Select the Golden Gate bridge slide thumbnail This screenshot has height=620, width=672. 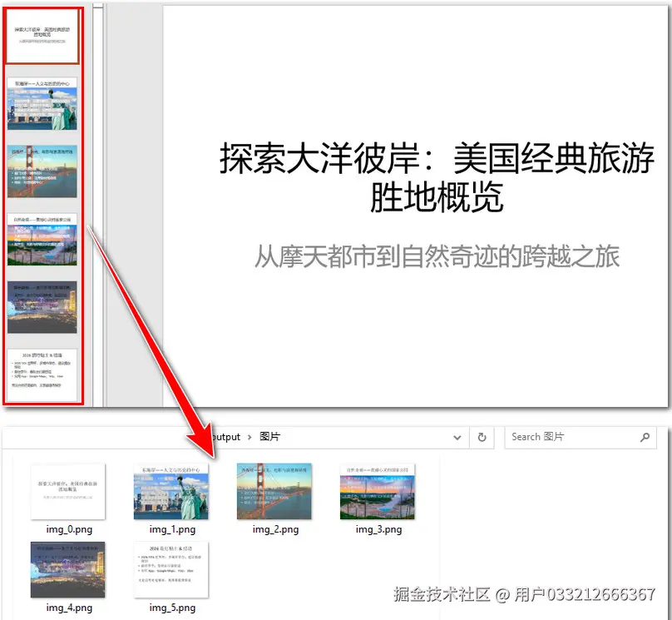coord(42,171)
